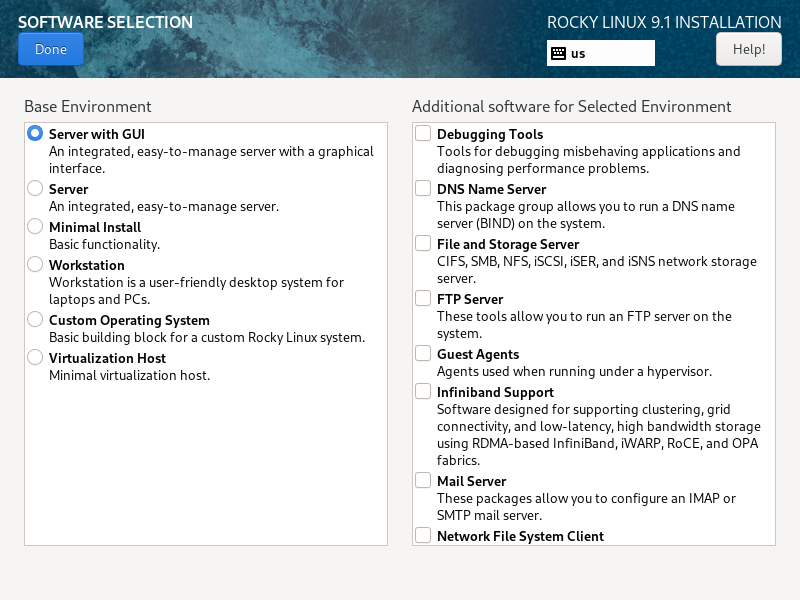Viewport: 800px width, 600px height.
Task: Enable the FTP Server checkbox
Action: coord(423,298)
